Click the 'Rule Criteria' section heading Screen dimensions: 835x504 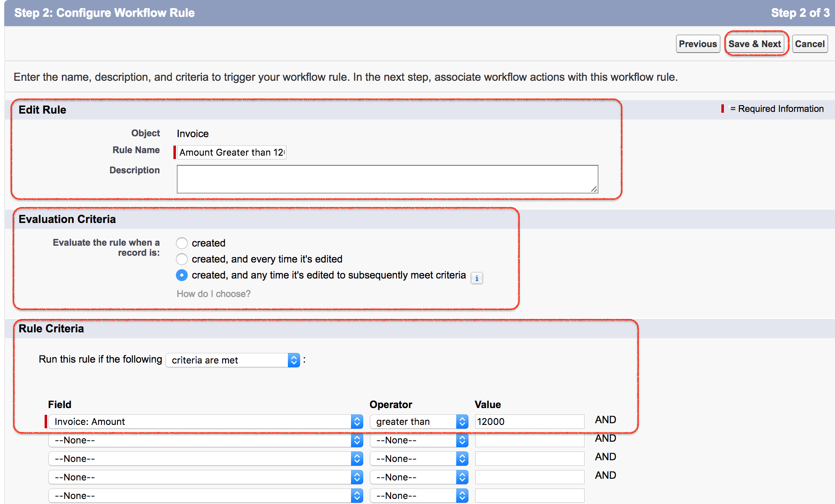(x=51, y=329)
